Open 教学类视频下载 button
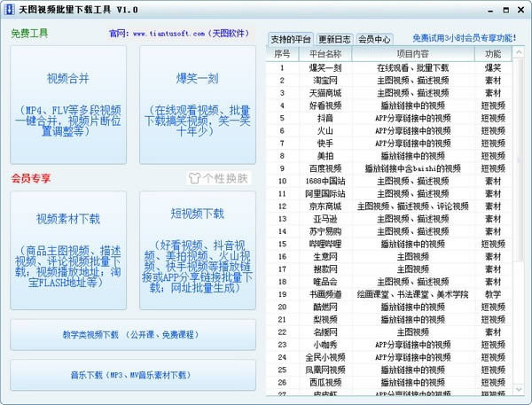This screenshot has width=532, height=405. (x=133, y=335)
